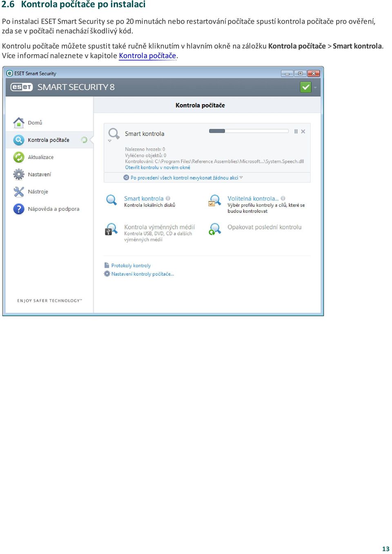Click the scan progress bar
This screenshot has height=554, width=392.
tap(249, 131)
